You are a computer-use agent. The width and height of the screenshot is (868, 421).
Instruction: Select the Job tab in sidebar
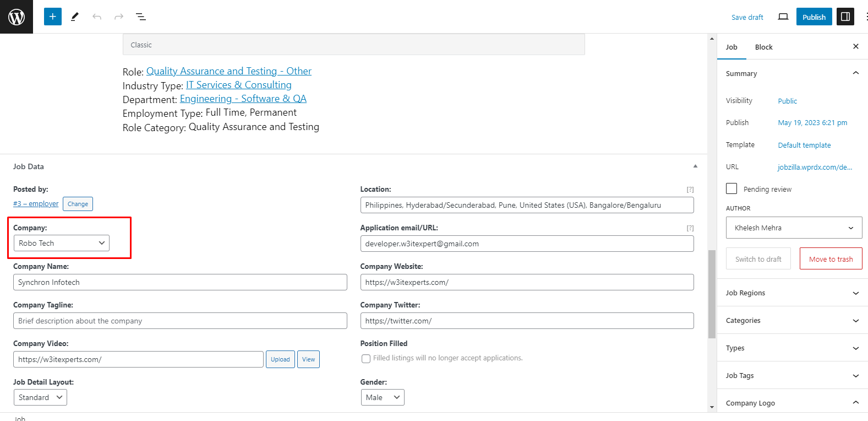tap(731, 47)
